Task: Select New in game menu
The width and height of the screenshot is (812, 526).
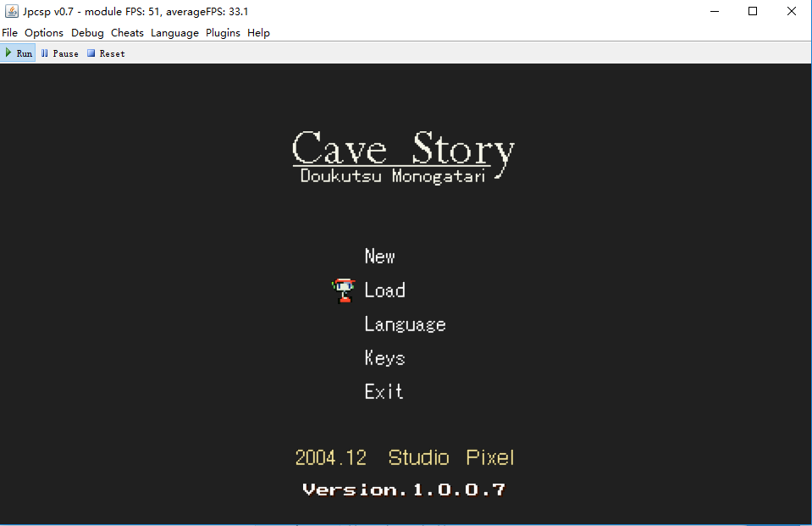Action: click(379, 256)
